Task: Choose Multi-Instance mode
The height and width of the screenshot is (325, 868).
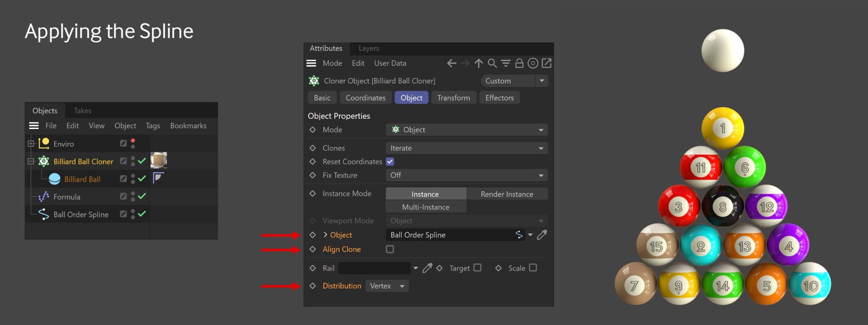Action: (x=426, y=207)
